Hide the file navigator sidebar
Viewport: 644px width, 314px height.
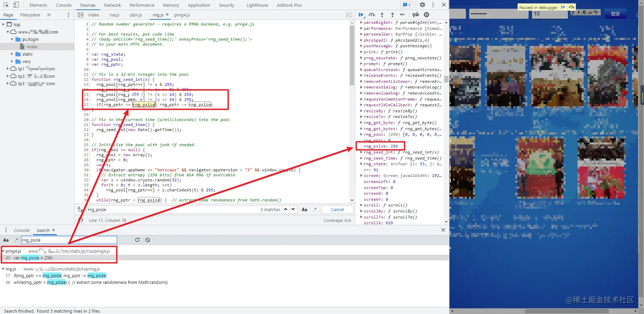tap(80, 15)
